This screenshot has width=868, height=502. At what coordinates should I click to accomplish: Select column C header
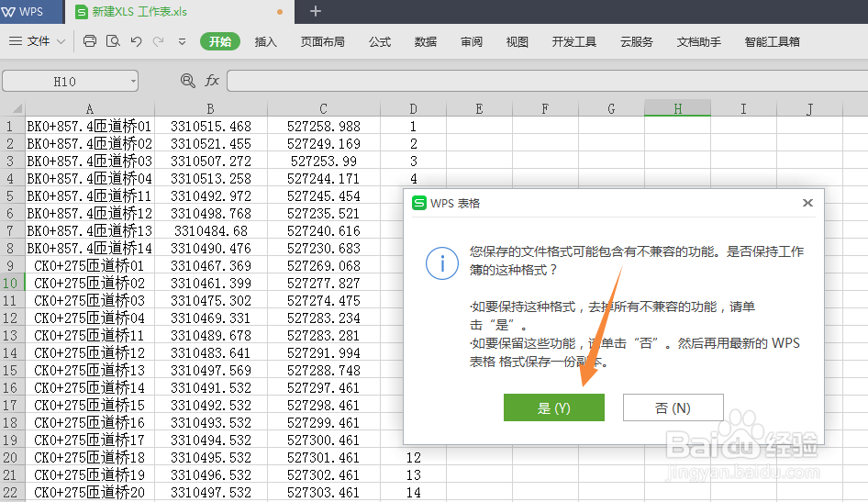[323, 108]
